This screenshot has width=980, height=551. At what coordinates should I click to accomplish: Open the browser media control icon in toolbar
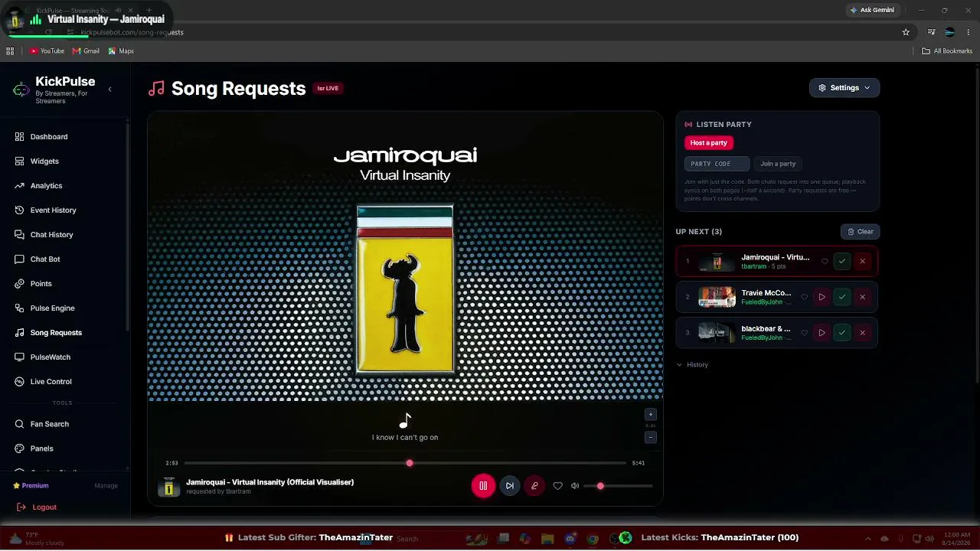click(x=931, y=32)
